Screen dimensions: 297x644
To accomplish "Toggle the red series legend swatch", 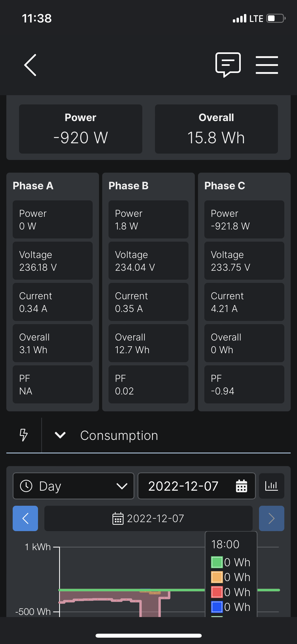I will [x=217, y=592].
